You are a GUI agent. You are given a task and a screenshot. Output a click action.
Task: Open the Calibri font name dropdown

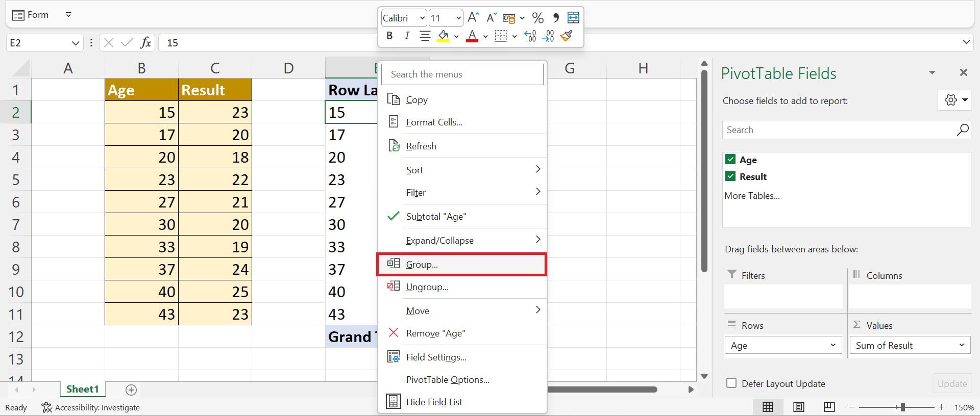tap(422, 18)
